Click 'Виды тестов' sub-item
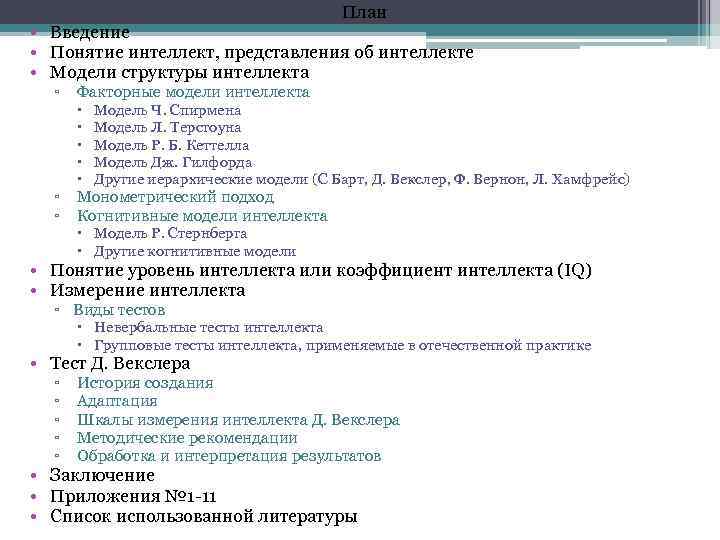The width and height of the screenshot is (720, 540). tap(119, 310)
